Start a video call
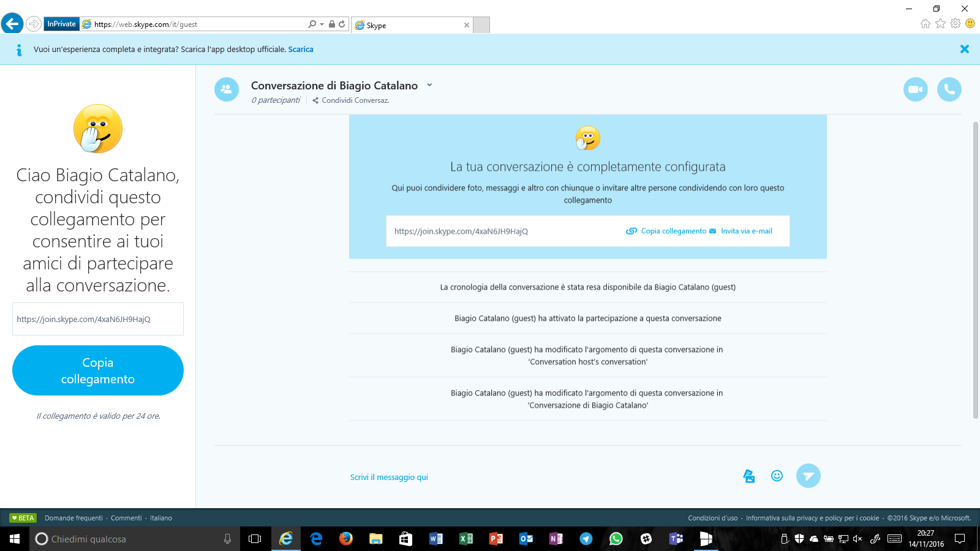 916,89
